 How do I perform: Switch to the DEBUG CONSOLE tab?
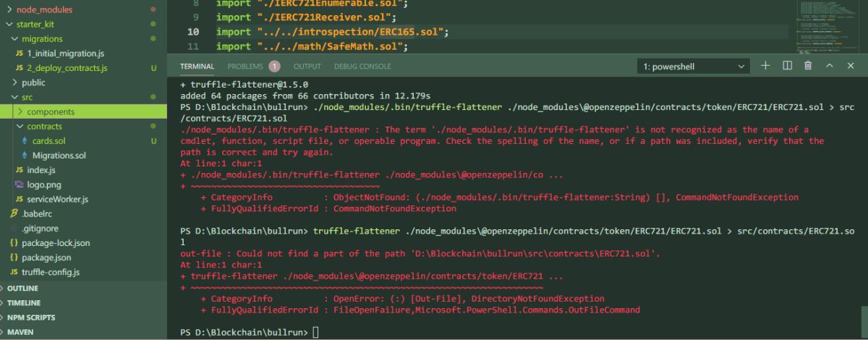(362, 66)
